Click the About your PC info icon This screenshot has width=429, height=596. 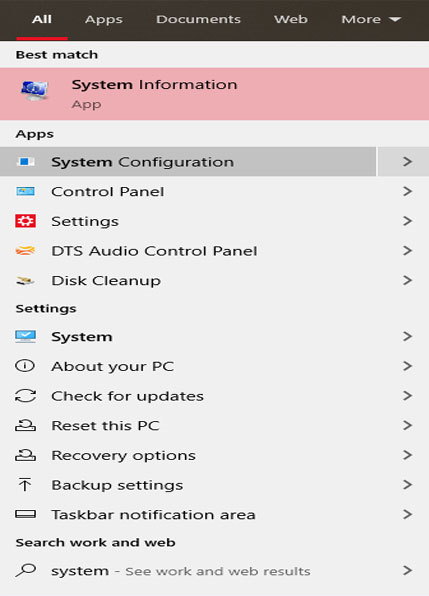point(25,366)
